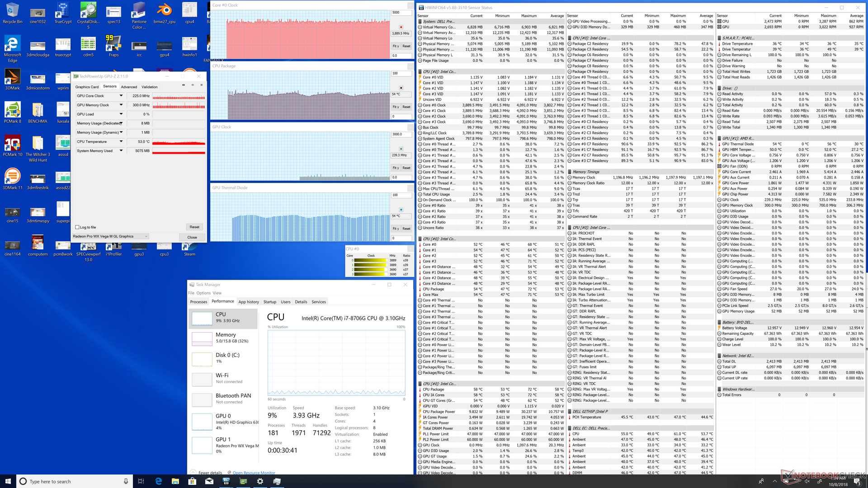Launch Steam from the desktop

(x=189, y=248)
